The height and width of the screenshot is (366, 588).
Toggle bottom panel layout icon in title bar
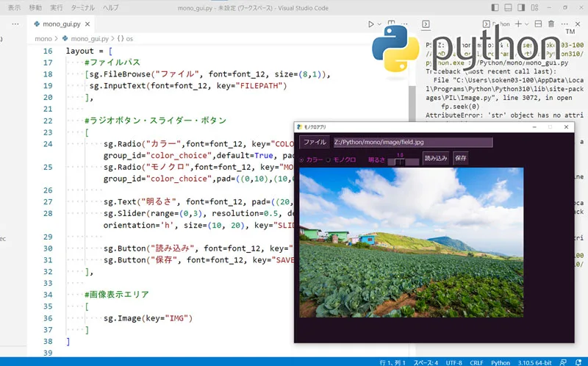click(x=508, y=7)
